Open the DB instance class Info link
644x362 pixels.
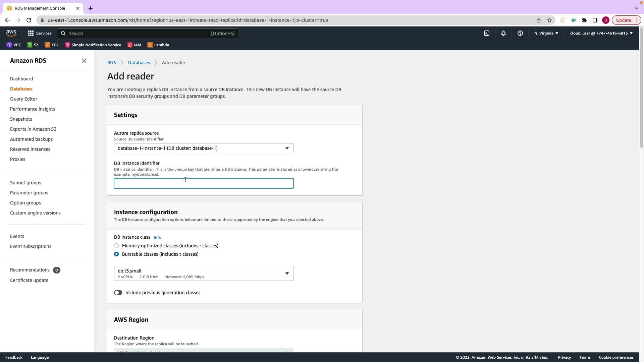pos(157,237)
